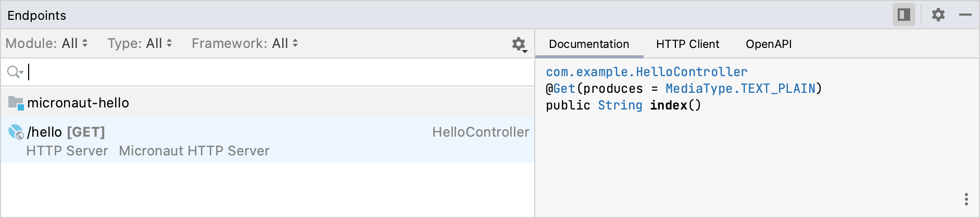Expand the Module: All filter
Viewport: 980px width, 218px height.
click(47, 43)
